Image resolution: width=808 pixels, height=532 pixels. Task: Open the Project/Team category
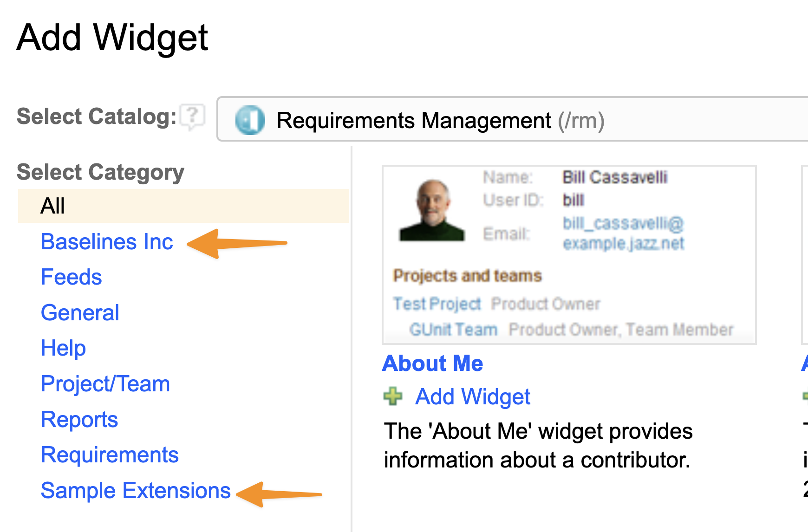tap(105, 384)
